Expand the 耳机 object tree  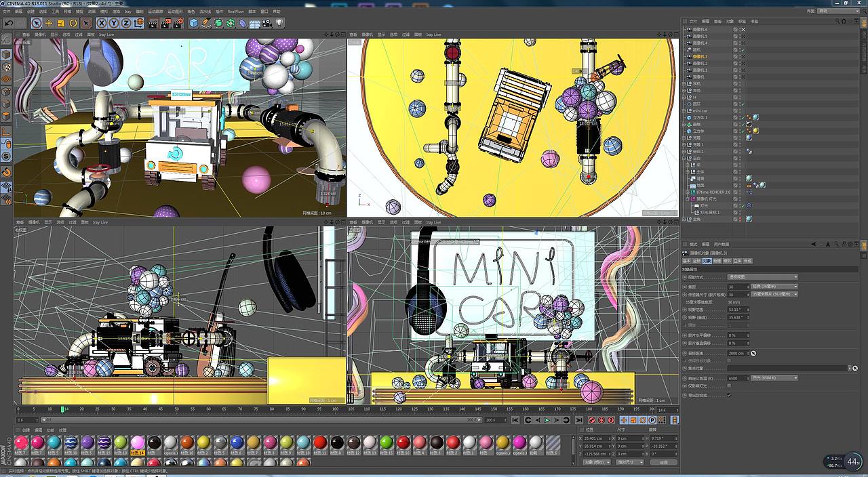[x=684, y=83]
